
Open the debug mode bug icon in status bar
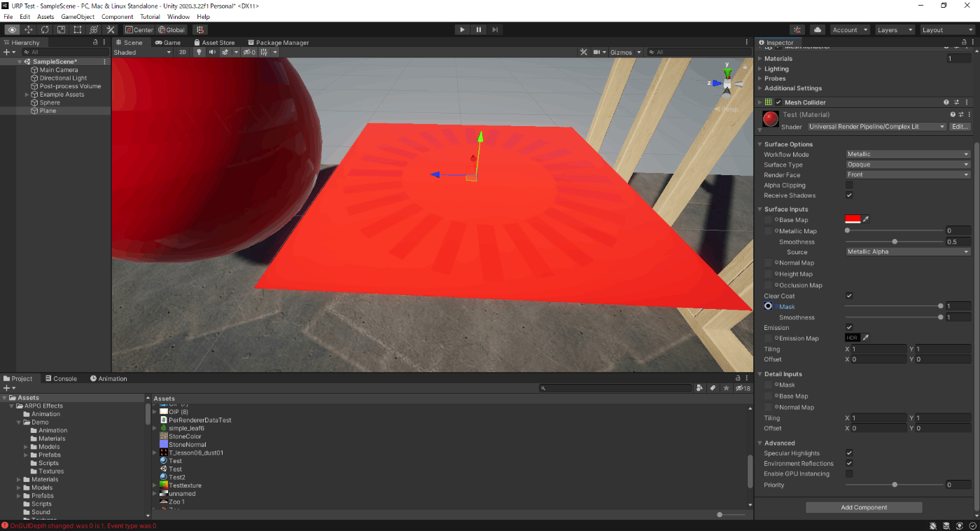tap(933, 525)
